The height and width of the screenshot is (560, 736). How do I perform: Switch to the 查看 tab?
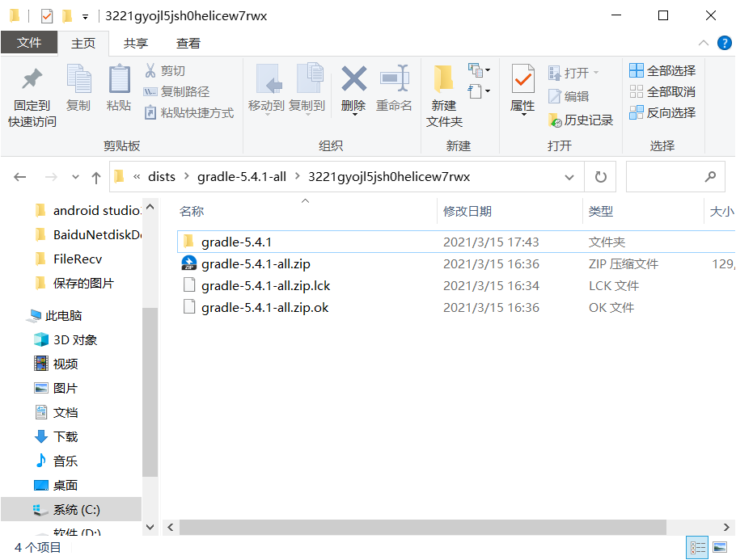pyautogui.click(x=189, y=42)
